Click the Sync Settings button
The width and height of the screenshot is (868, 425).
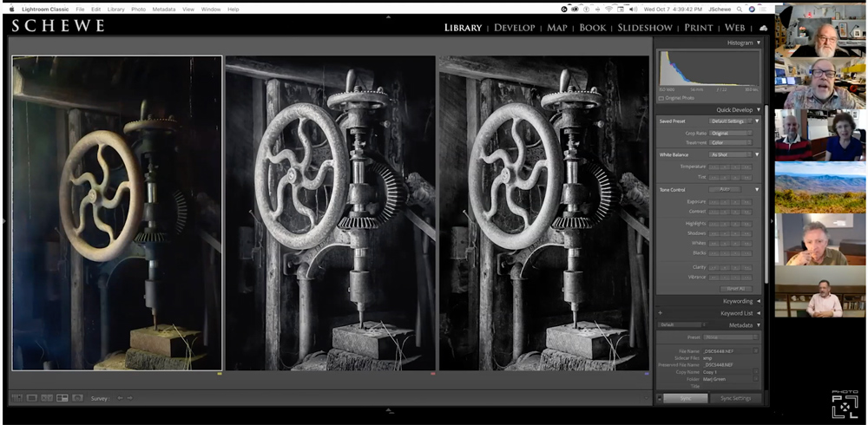click(x=736, y=398)
